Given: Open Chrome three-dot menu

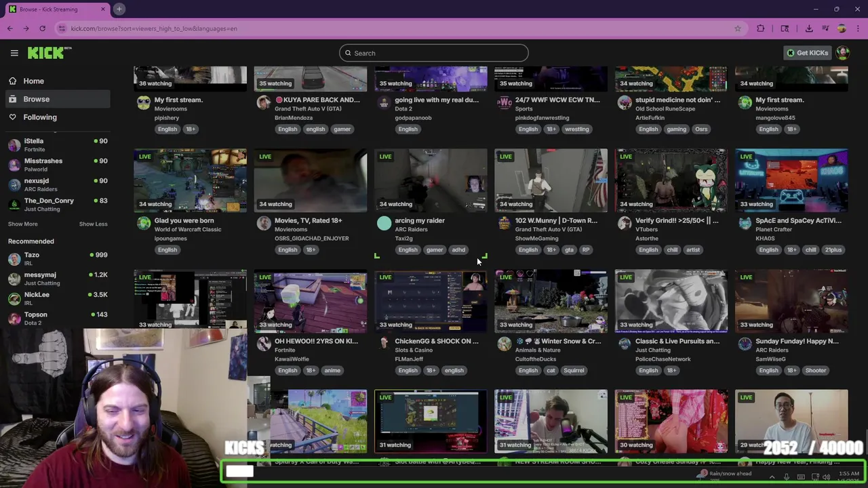Looking at the screenshot, I should [858, 28].
